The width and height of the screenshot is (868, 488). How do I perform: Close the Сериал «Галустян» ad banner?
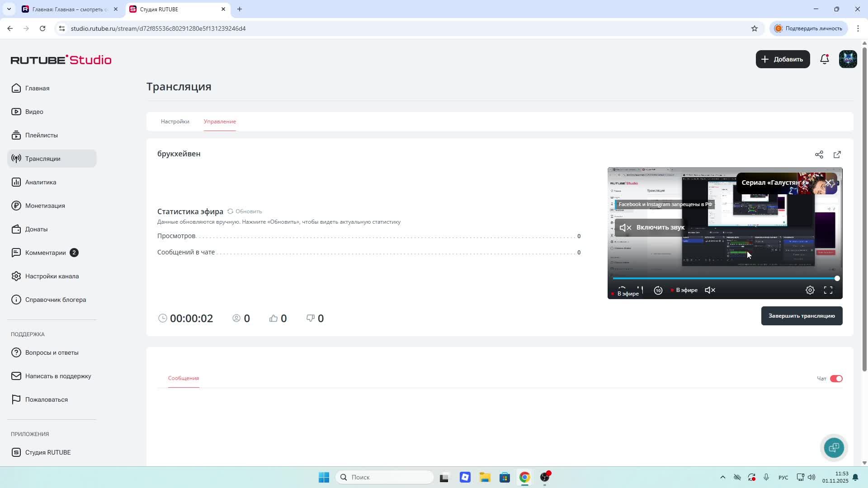[x=828, y=183]
